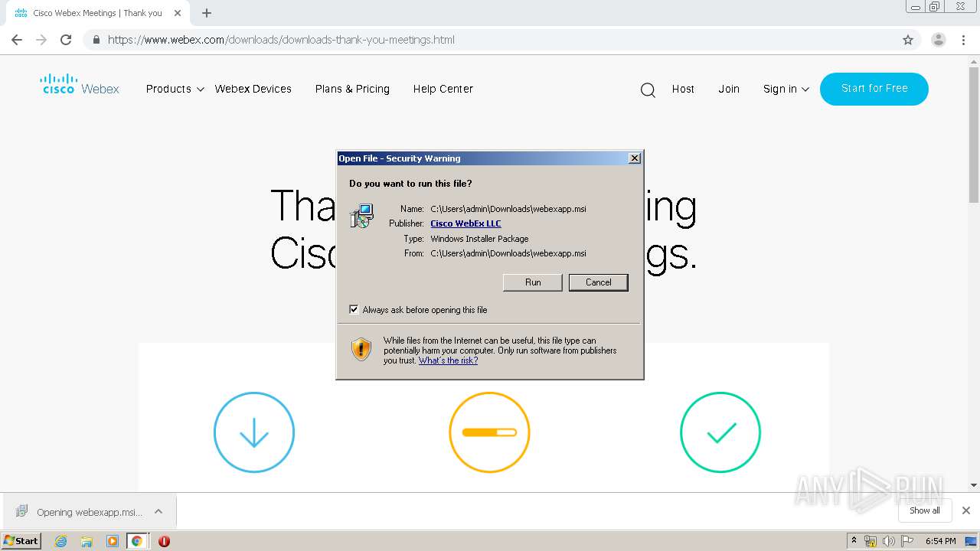The image size is (980, 551).
Task: Click the security shield warning icon
Action: [361, 350]
